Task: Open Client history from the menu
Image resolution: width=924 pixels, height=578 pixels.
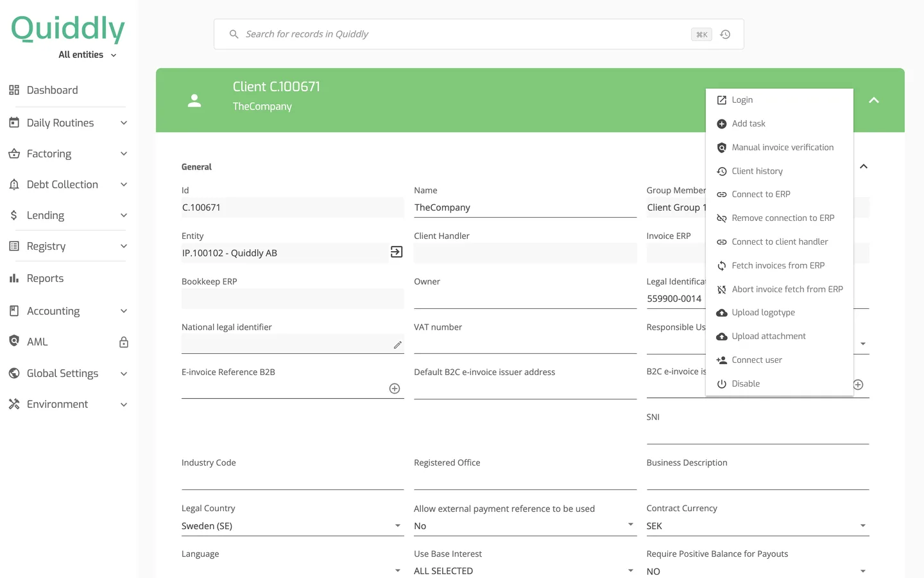Action: tap(780, 171)
